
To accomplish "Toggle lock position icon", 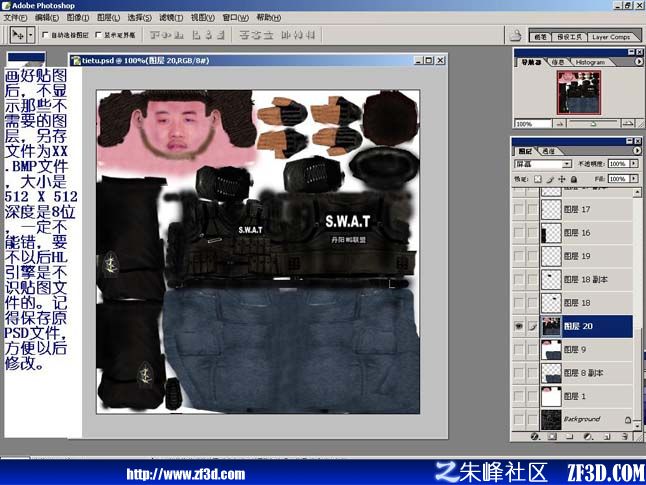I will tap(562, 179).
